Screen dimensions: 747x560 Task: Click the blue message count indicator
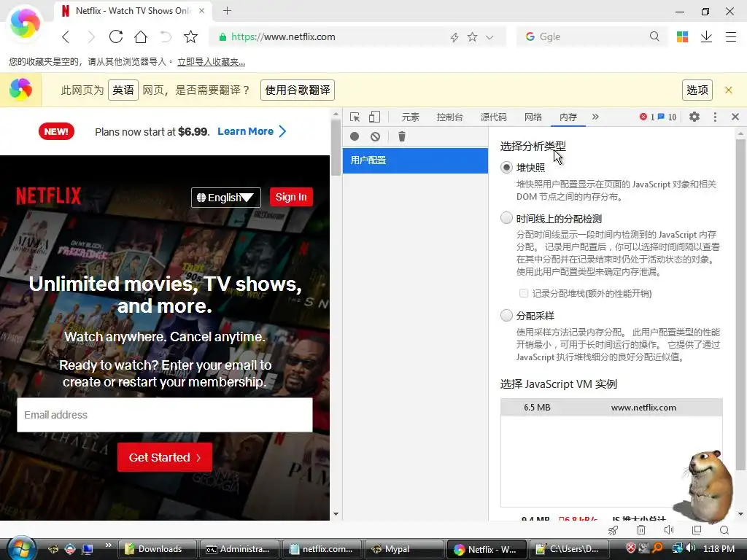coord(667,117)
